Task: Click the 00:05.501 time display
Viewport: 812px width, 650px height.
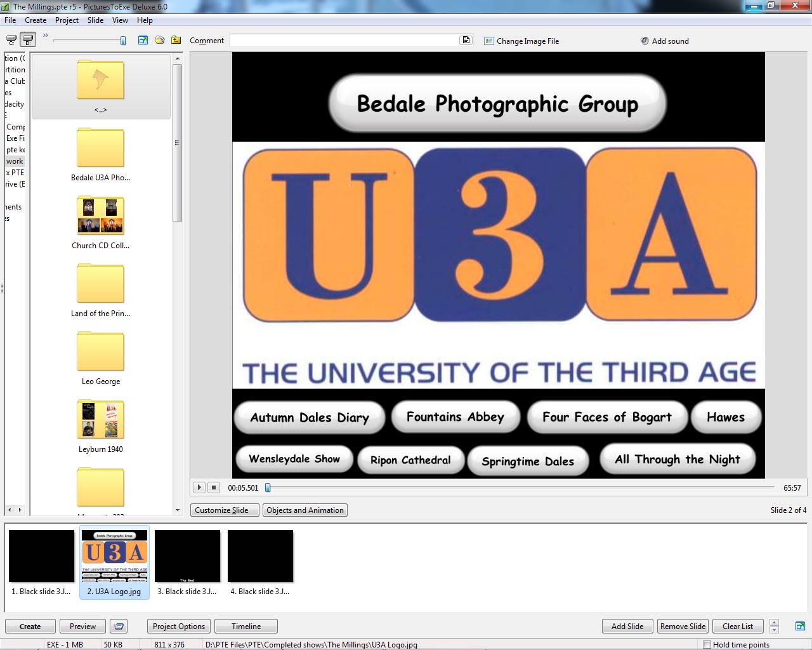Action: click(x=243, y=488)
